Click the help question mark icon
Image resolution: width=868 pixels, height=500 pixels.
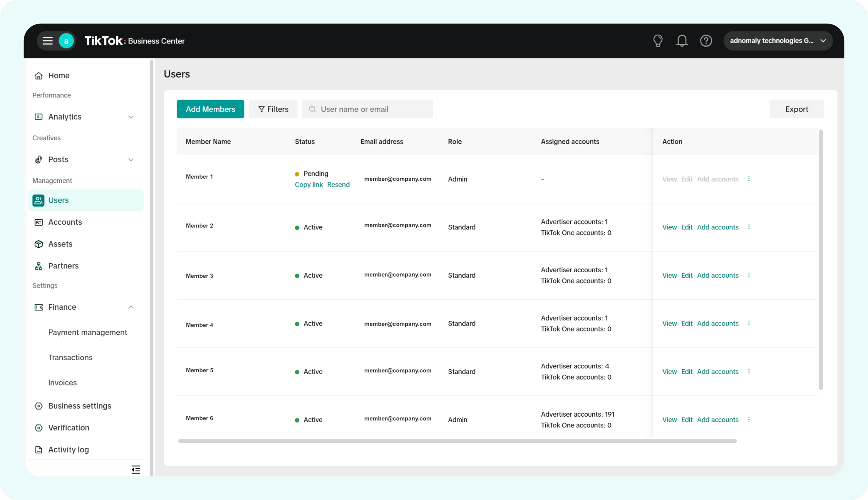point(706,41)
